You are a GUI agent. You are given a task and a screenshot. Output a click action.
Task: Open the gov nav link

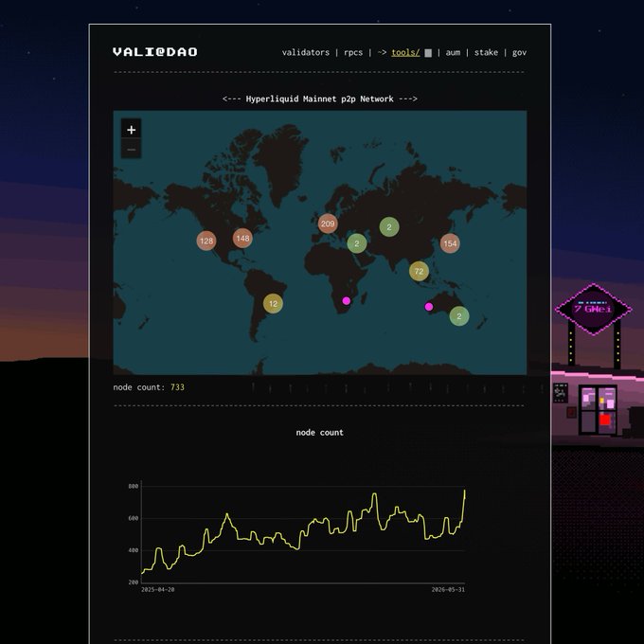(519, 53)
